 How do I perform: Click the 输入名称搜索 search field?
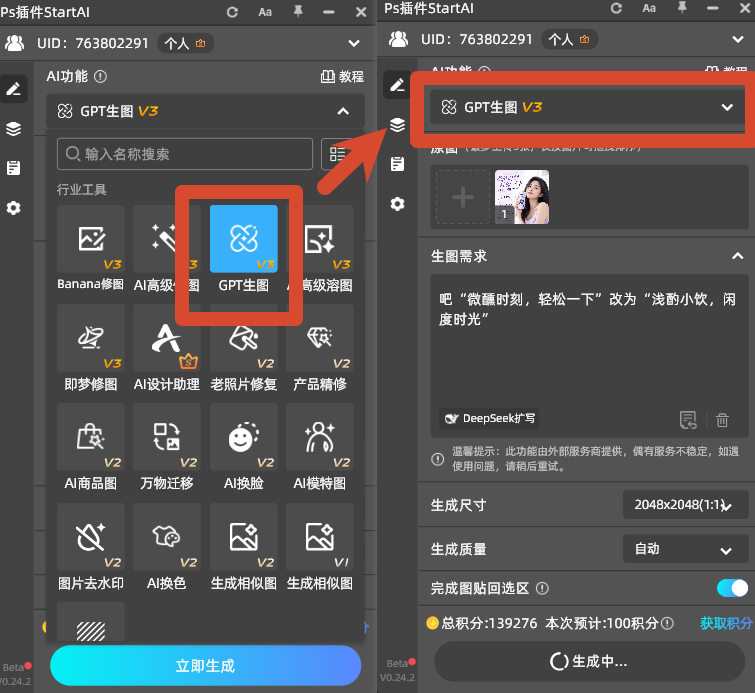185,154
